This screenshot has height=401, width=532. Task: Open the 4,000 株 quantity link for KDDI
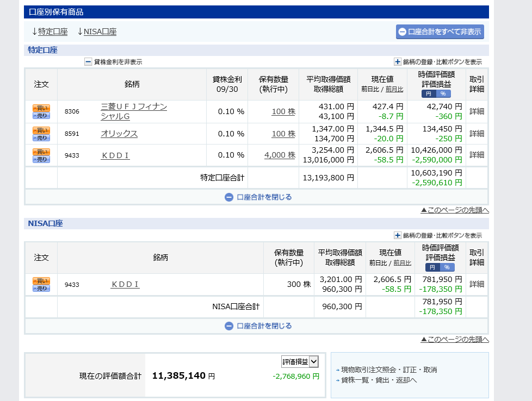[280, 155]
